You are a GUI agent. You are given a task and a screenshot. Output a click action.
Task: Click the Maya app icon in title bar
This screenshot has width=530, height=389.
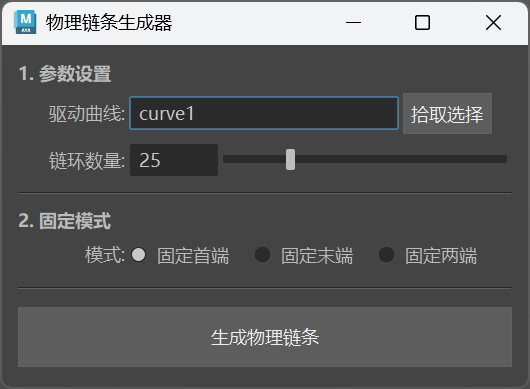click(25, 22)
